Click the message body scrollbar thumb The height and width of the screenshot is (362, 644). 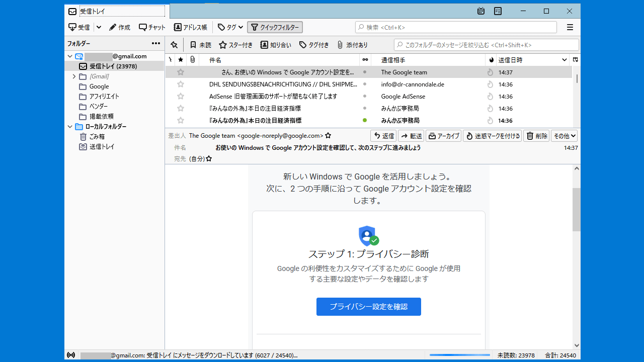(577, 210)
